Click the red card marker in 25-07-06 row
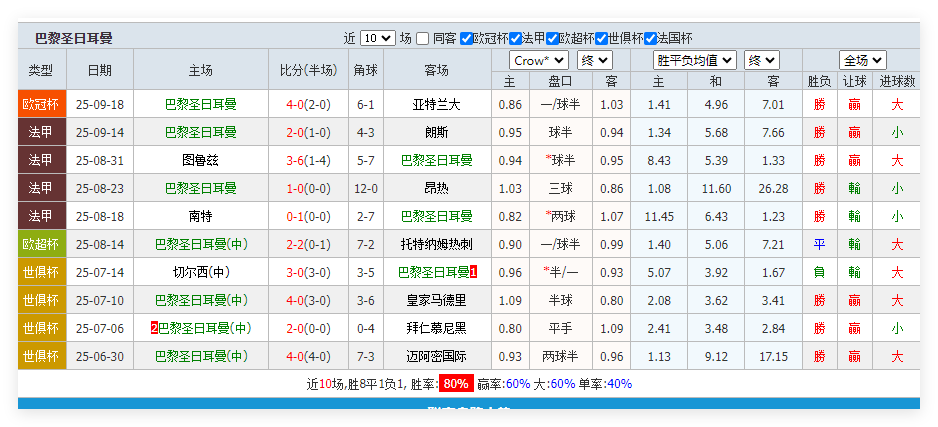 coord(154,328)
